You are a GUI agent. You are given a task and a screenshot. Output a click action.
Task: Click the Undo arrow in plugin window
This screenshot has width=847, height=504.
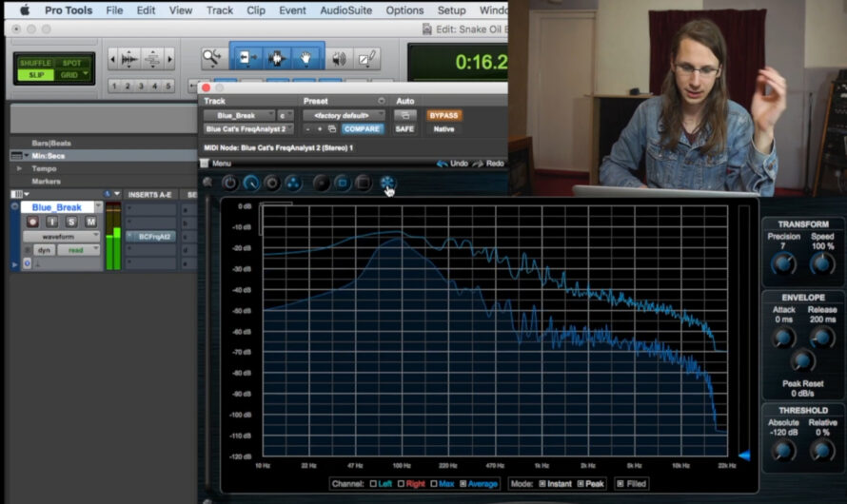443,164
